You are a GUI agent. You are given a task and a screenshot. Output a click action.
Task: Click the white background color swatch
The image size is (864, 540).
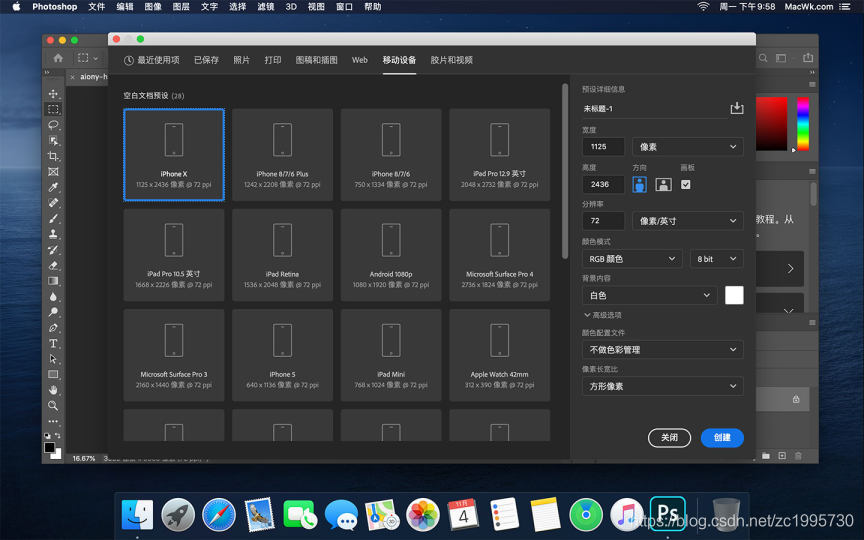pyautogui.click(x=734, y=295)
